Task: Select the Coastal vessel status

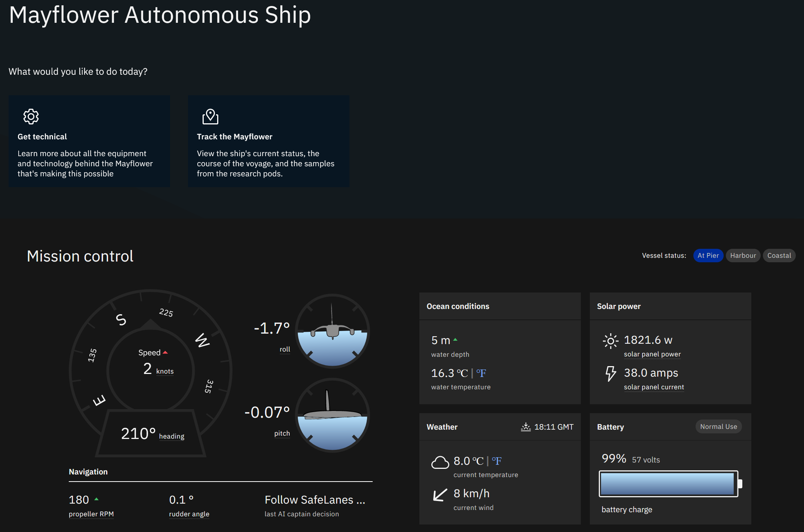Action: tap(779, 256)
